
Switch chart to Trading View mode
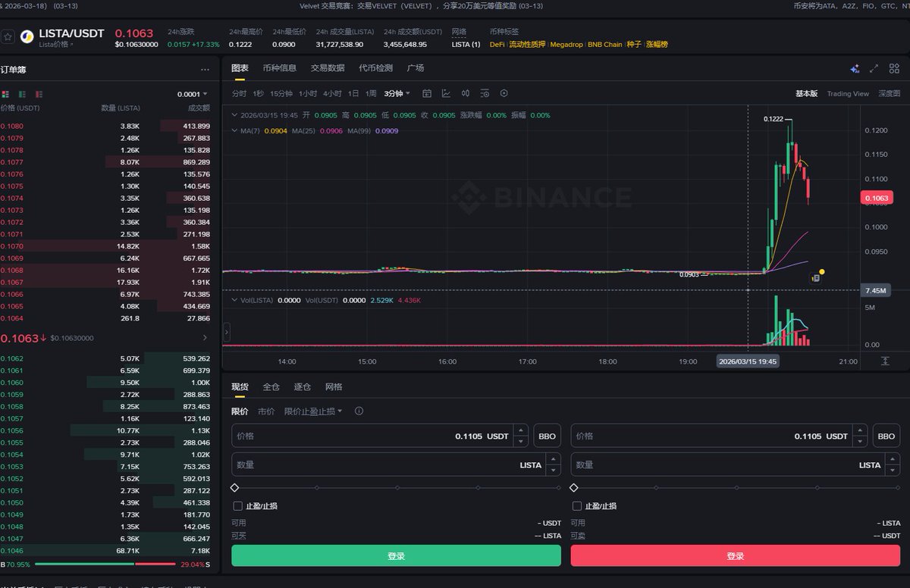[848, 94]
